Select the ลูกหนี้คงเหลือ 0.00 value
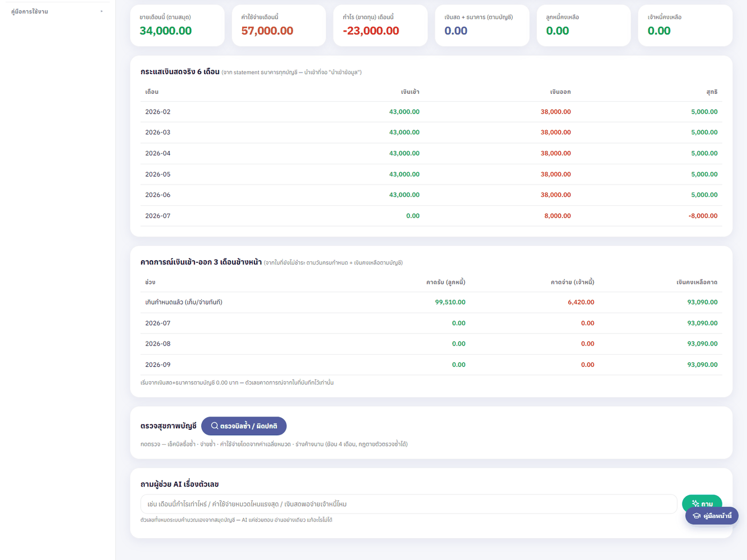The image size is (747, 560). click(x=558, y=31)
